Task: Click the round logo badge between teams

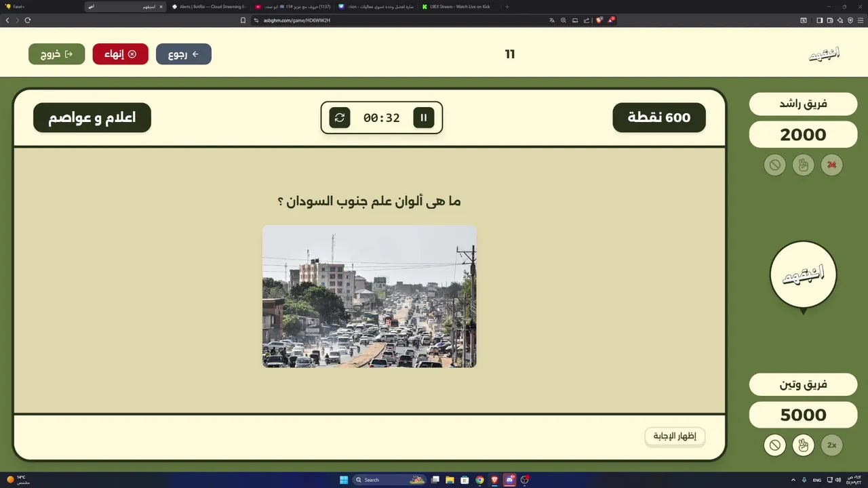Action: (804, 274)
